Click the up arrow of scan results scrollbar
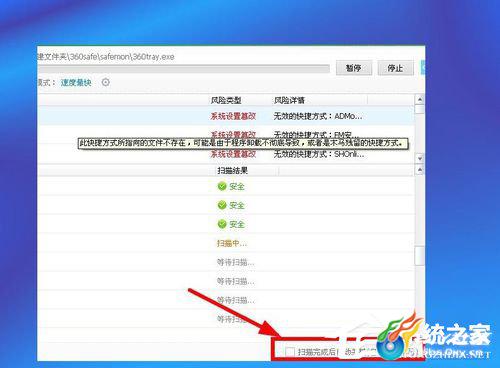Image resolution: width=500 pixels, height=368 pixels. (420, 170)
